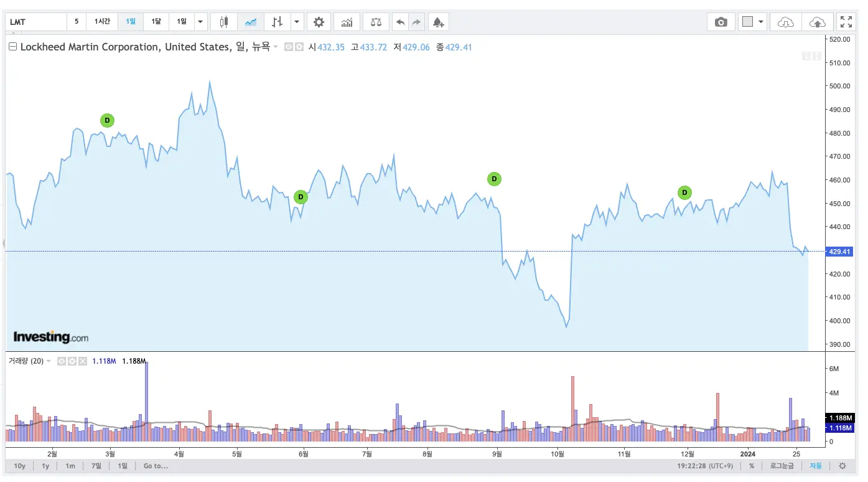Click the clock 19:22:28 (UTC+9)

706,466
